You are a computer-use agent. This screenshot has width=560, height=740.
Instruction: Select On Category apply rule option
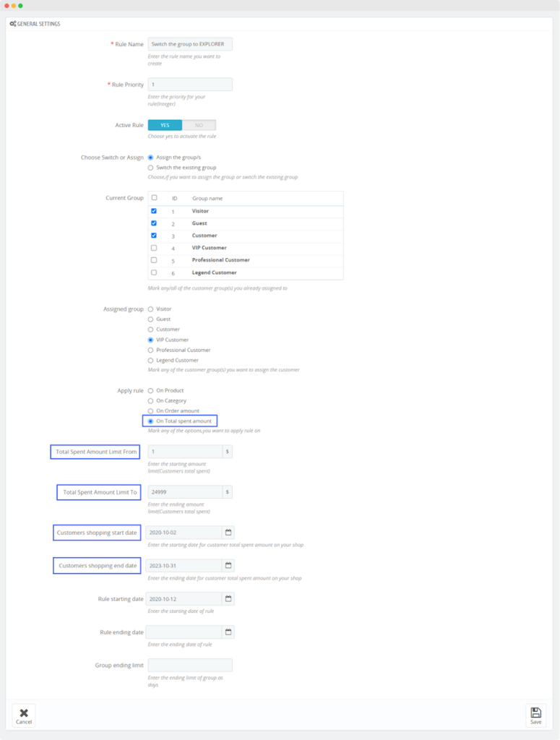[150, 400]
